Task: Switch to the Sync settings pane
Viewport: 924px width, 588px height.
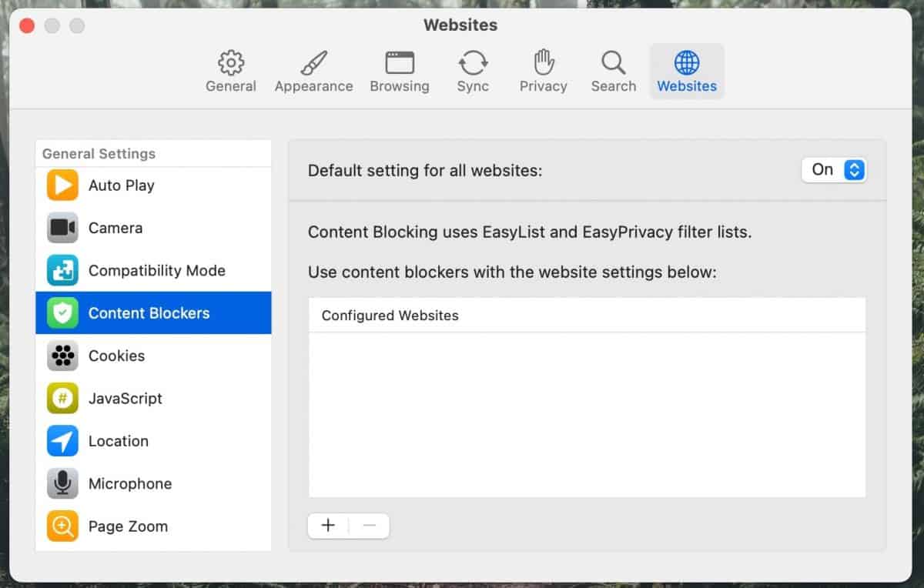Action: point(473,69)
